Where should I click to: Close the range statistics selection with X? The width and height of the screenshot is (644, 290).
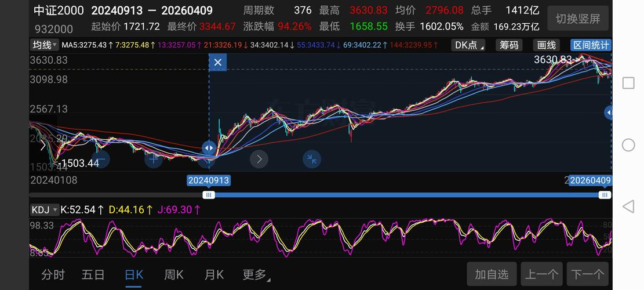click(x=218, y=63)
